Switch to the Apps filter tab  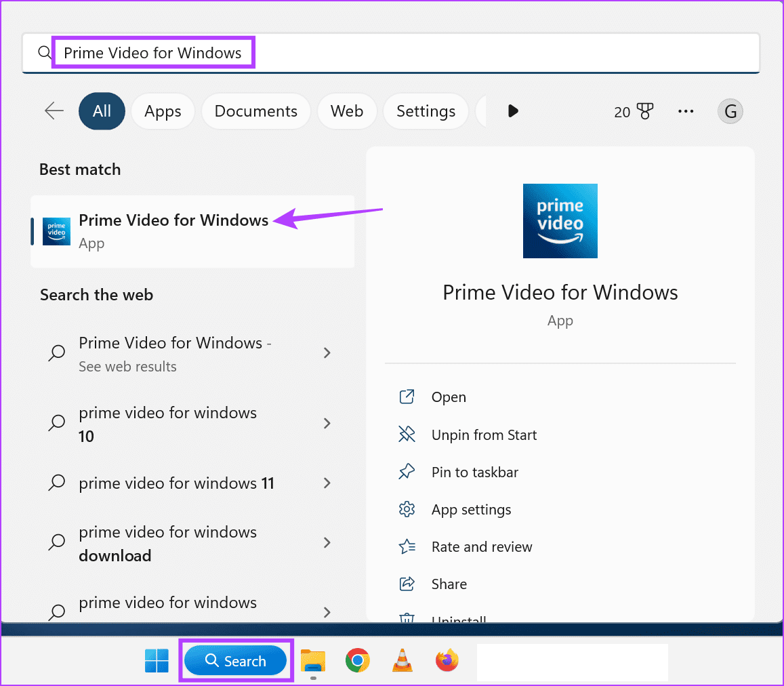163,111
